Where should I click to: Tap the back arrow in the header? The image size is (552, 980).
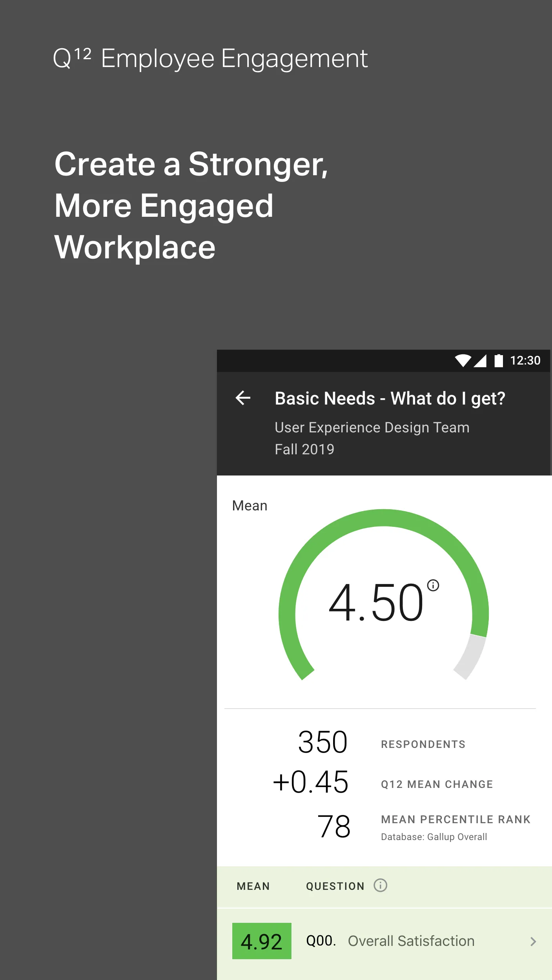coord(243,398)
